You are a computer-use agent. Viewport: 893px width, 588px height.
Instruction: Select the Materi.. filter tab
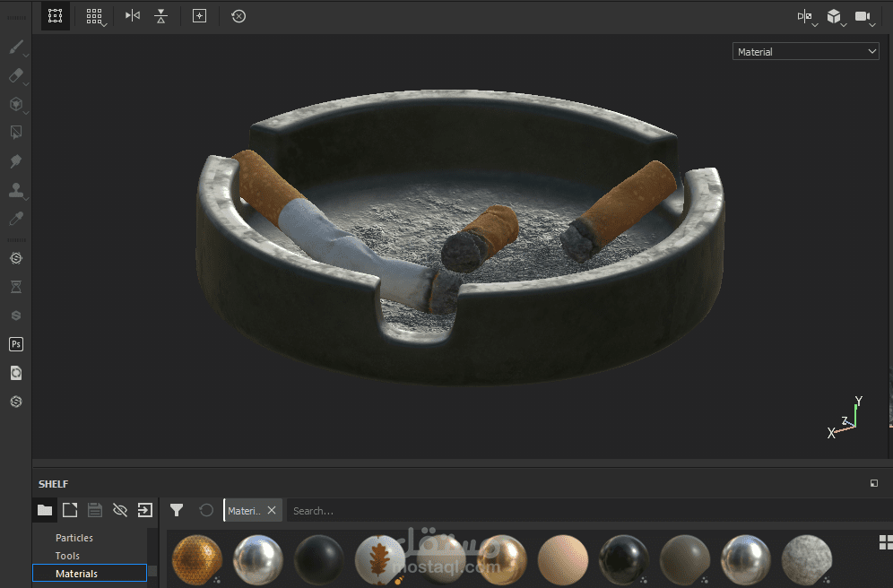coord(245,511)
